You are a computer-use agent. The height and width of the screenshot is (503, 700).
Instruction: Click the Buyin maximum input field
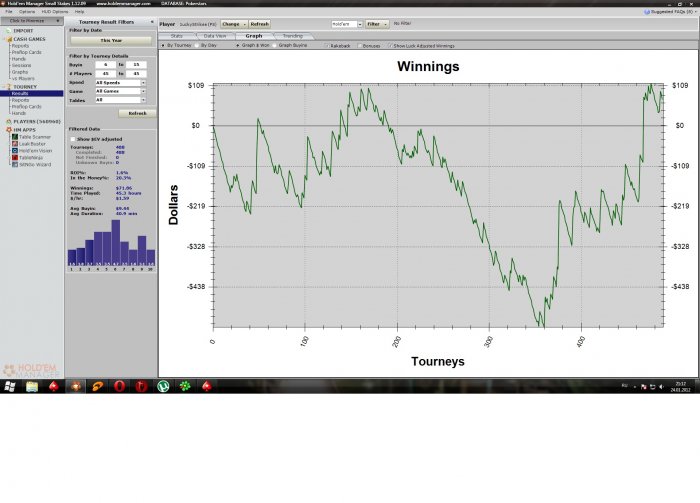coord(136,65)
